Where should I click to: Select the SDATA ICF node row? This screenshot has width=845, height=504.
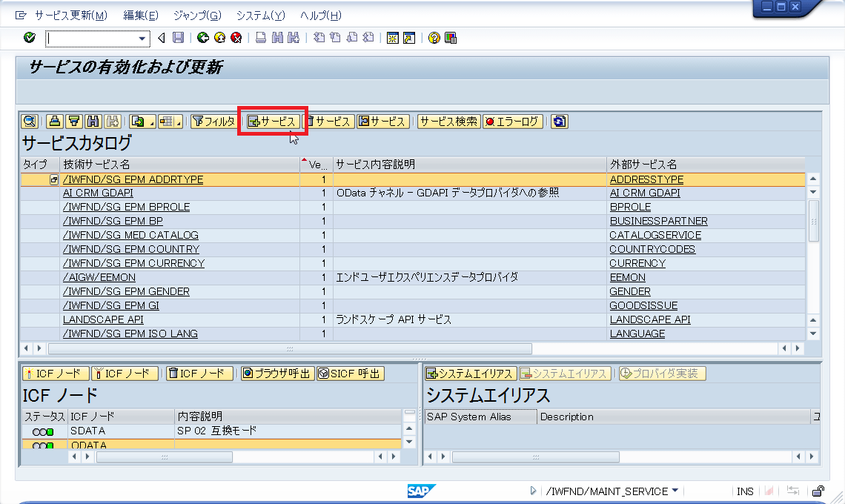pyautogui.click(x=211, y=431)
